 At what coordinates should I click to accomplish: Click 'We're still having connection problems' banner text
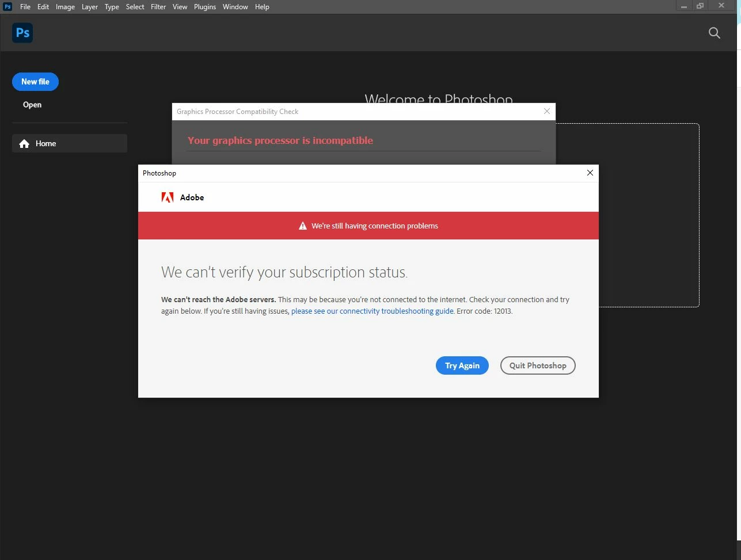click(375, 226)
